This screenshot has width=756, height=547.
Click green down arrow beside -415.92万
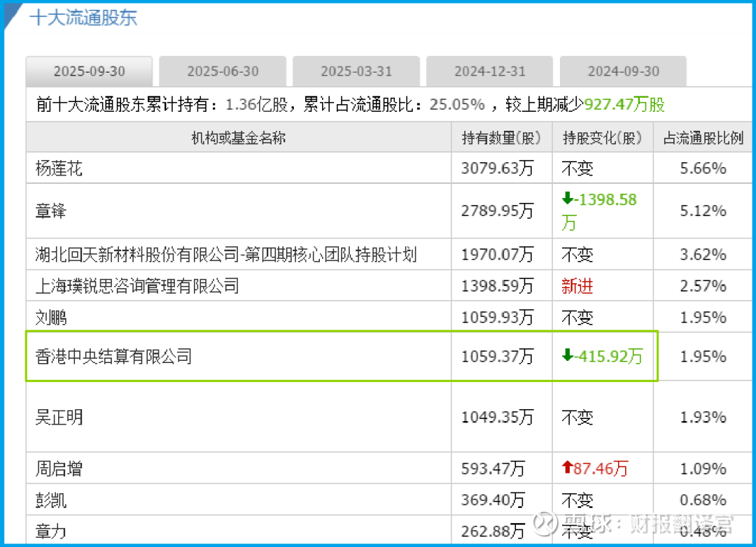click(567, 356)
